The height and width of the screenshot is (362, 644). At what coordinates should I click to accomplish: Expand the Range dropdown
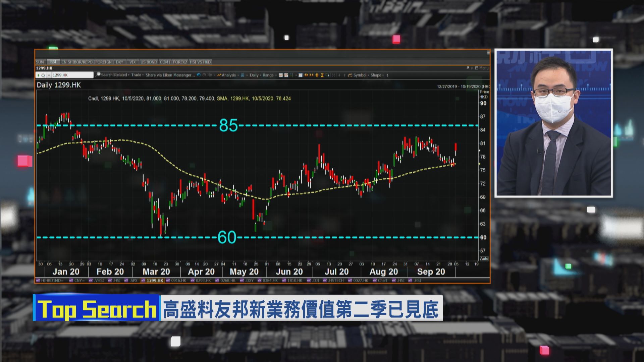point(268,75)
